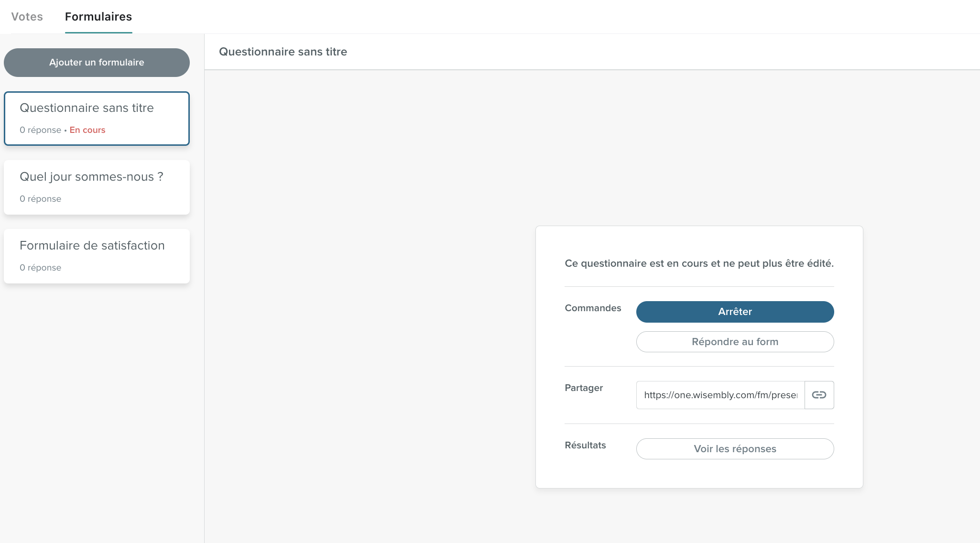The image size is (980, 543).
Task: Click the 0 réponse text under Quel jour sommes-nous
Action: coord(41,199)
